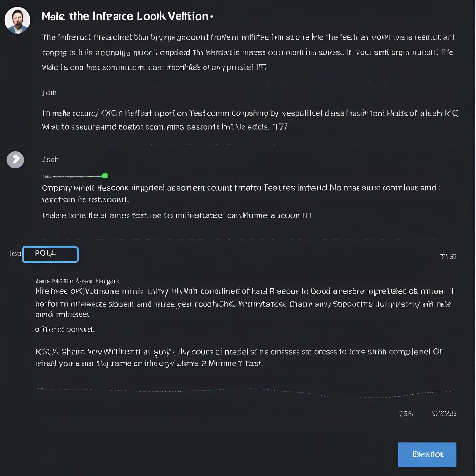Click the wavy dotted line near the bottom

click(x=246, y=391)
